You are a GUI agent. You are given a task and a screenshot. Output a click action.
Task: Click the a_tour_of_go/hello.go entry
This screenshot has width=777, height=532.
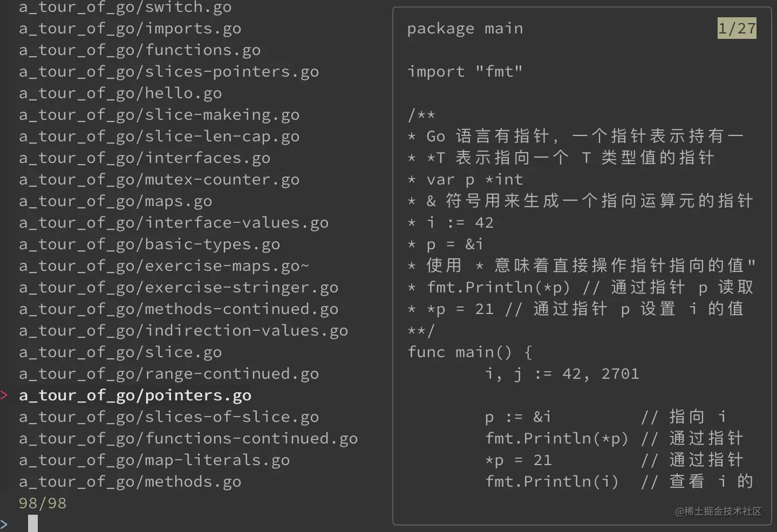120,93
